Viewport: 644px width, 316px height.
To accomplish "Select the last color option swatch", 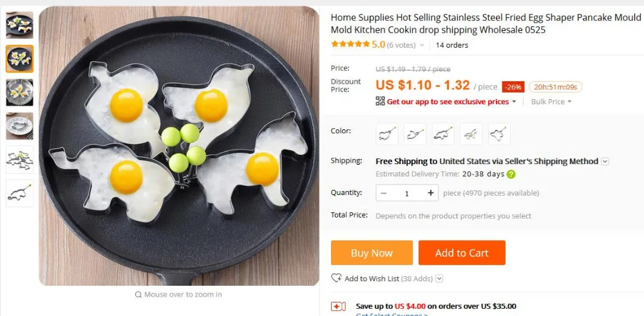I will [499, 134].
